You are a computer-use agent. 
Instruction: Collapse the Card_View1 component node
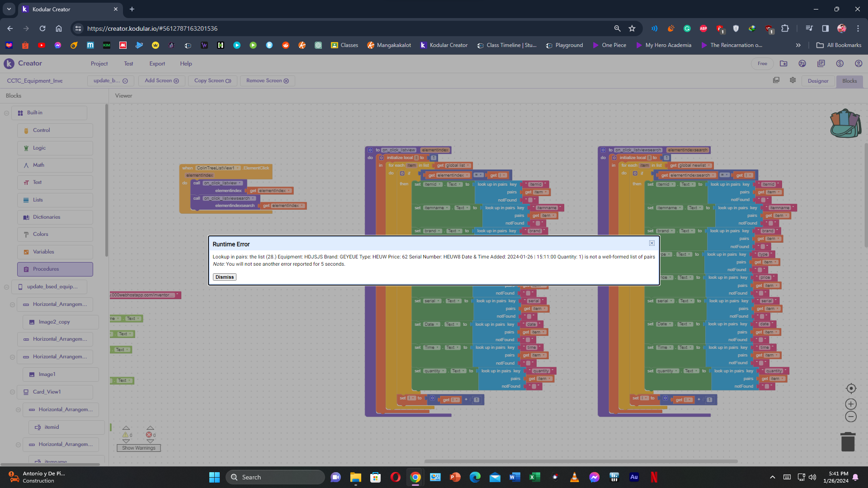pyautogui.click(x=12, y=392)
